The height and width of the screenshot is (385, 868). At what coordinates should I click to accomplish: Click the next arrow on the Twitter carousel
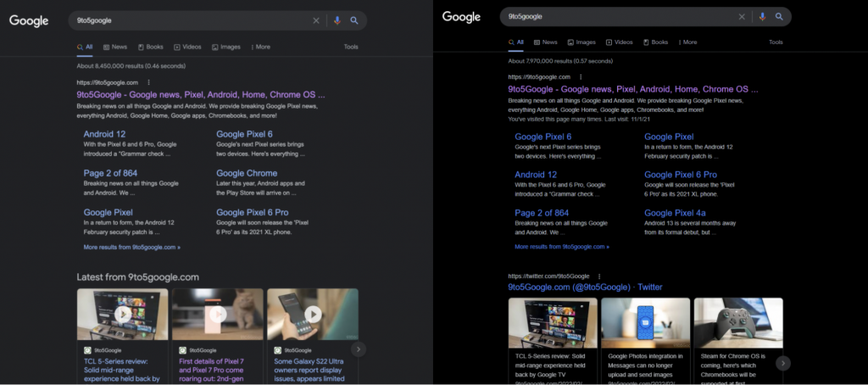pos(782,363)
